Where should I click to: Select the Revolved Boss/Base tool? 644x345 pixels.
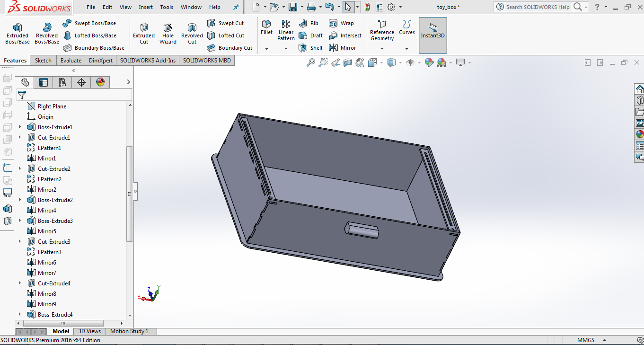[x=47, y=34]
